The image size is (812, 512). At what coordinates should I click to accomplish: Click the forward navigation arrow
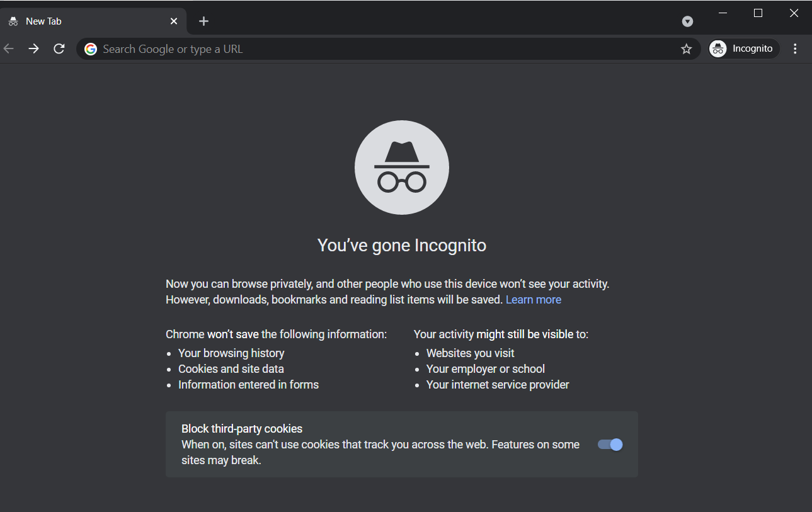(x=33, y=48)
